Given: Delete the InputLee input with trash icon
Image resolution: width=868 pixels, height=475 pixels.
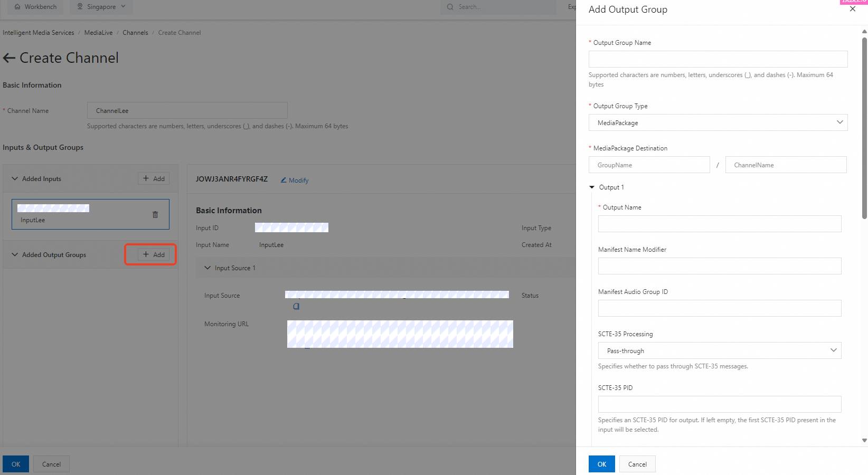Looking at the screenshot, I should point(155,214).
